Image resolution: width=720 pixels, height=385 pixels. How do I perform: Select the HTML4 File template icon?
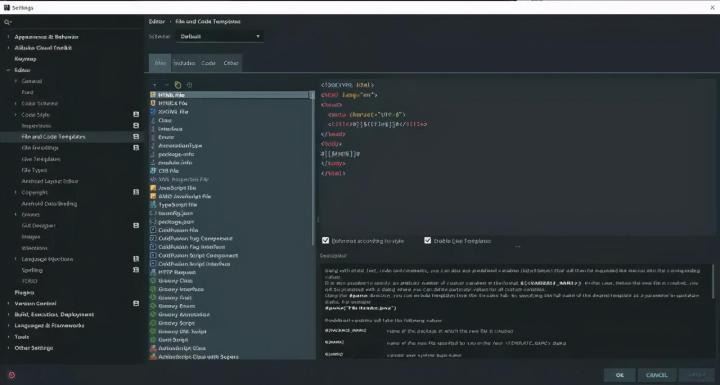(x=153, y=103)
